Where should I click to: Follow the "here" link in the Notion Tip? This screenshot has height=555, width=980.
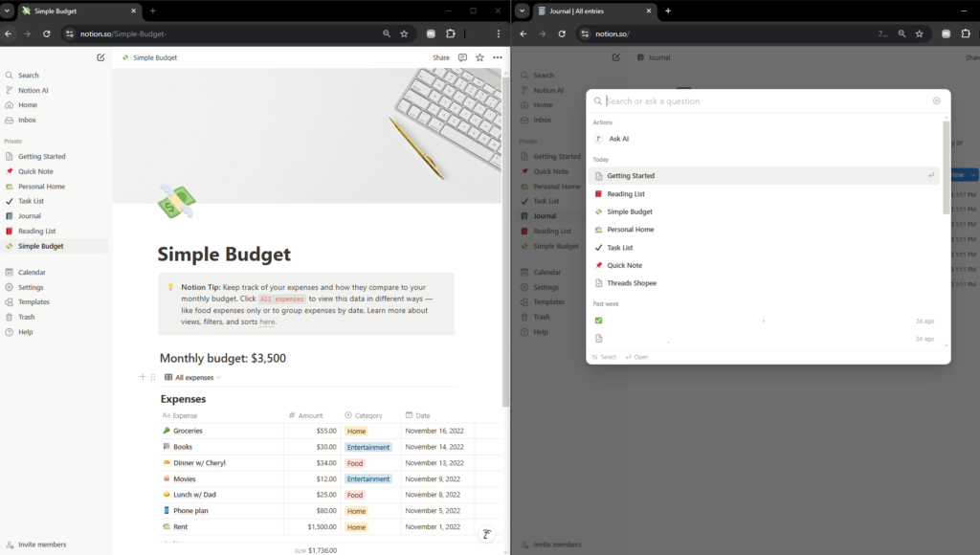point(267,322)
